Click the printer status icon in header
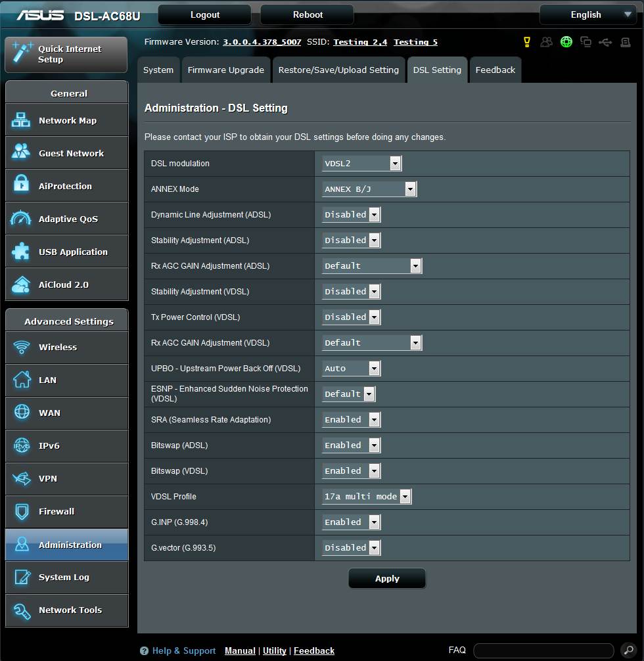 coord(626,42)
